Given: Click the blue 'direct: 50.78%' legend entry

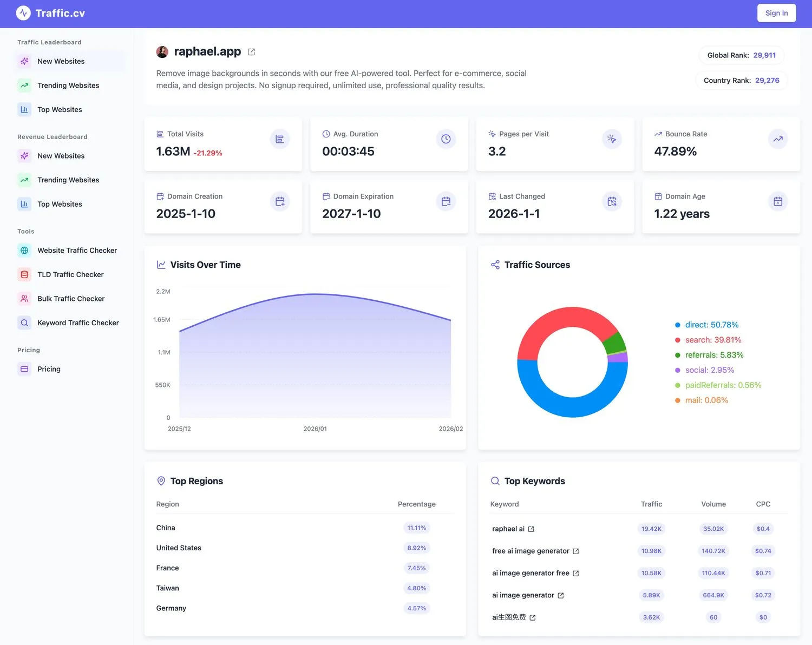Looking at the screenshot, I should point(706,325).
